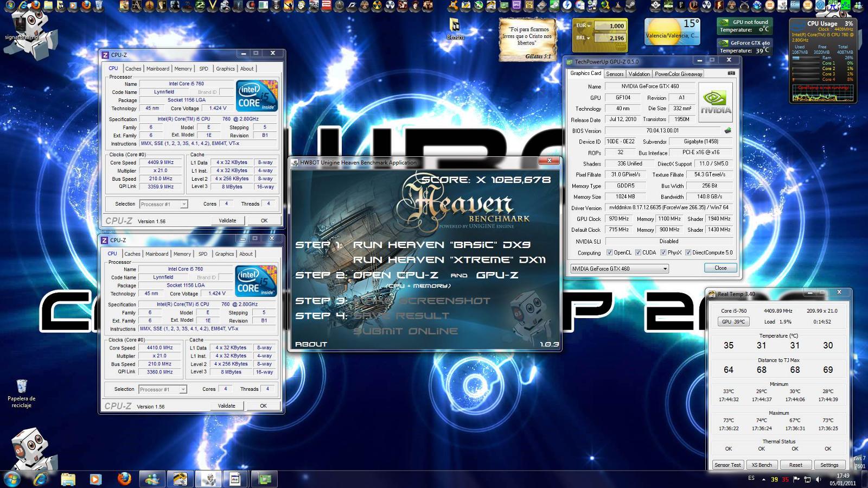Click Intel Core i5 logo in top CPU-Z
Screen dimensions: 868x488
(257, 96)
